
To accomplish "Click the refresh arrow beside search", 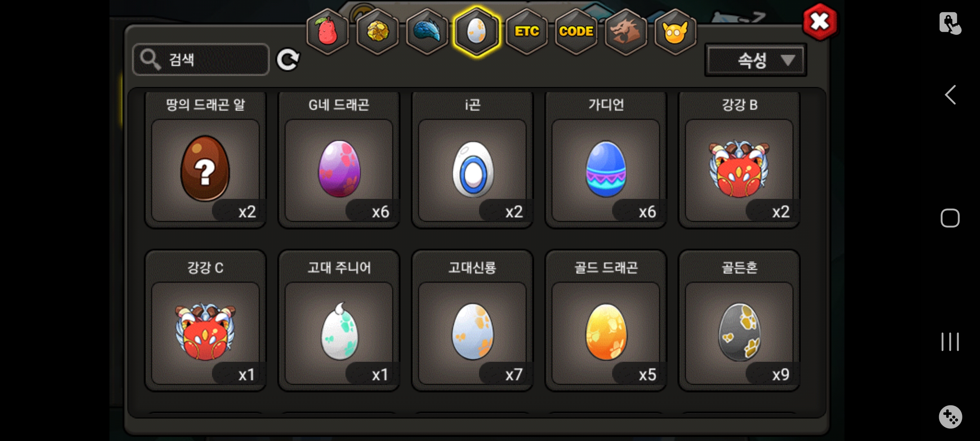I will point(288,60).
